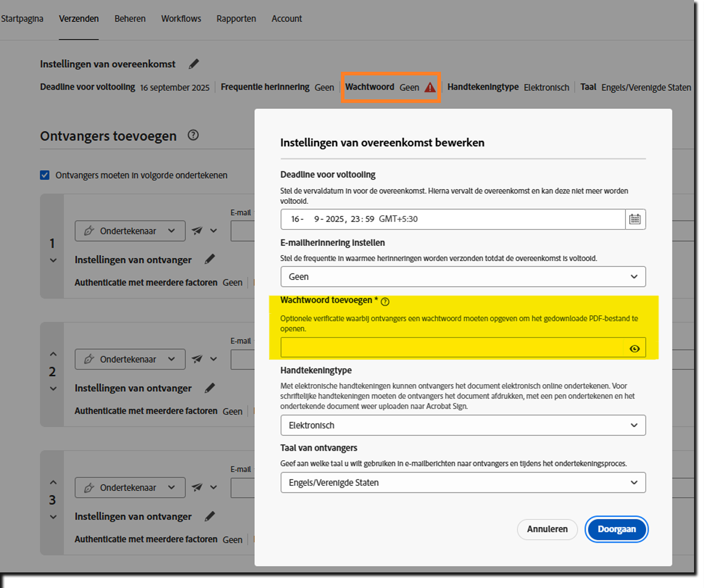Switch to the Rapporten tab
The width and height of the screenshot is (704, 588).
pos(236,18)
